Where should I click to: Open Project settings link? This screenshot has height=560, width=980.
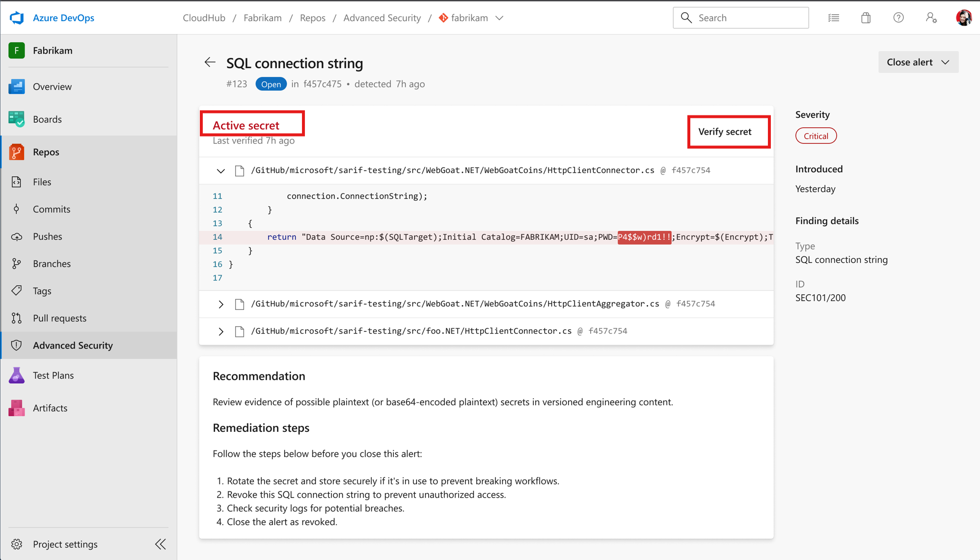(x=65, y=544)
